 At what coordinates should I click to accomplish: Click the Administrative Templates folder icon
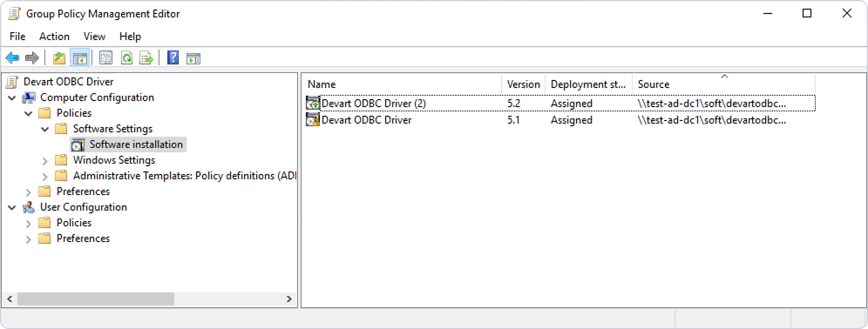coord(61,176)
